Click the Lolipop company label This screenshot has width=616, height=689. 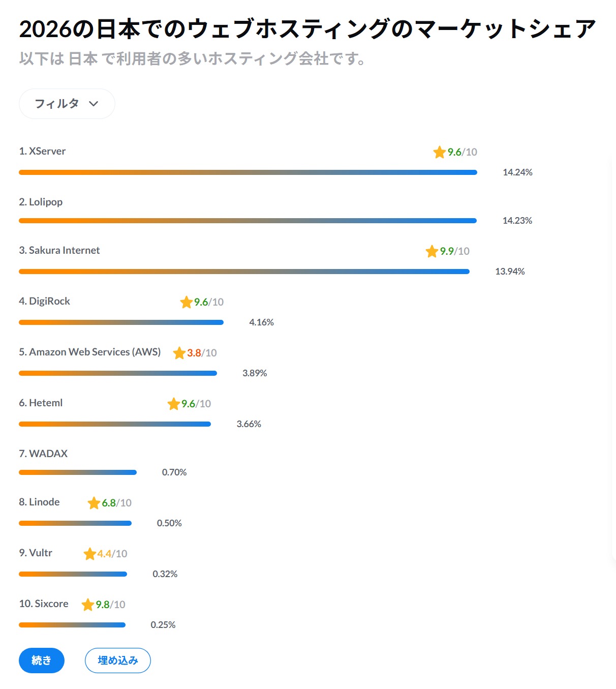(41, 201)
